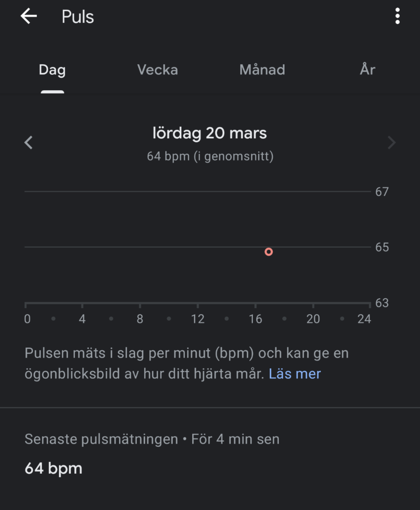Tap the back arrow icon
The width and height of the screenshot is (420, 510).
click(x=29, y=16)
